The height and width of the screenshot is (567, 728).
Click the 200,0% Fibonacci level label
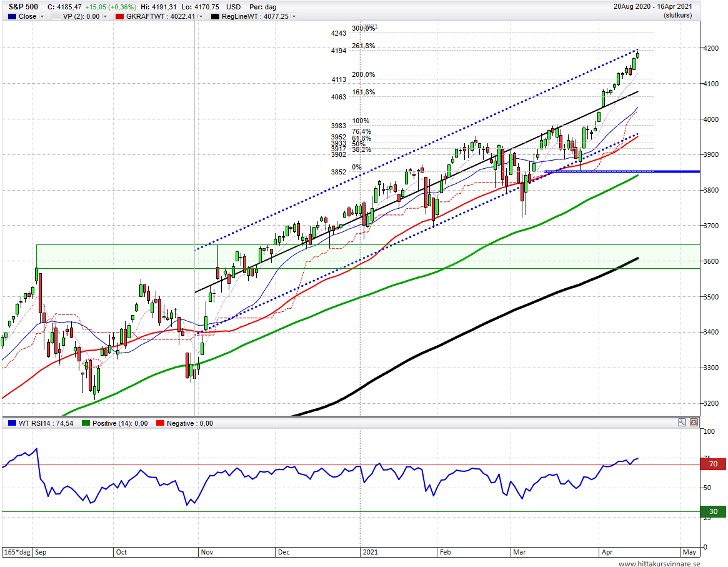click(x=364, y=74)
